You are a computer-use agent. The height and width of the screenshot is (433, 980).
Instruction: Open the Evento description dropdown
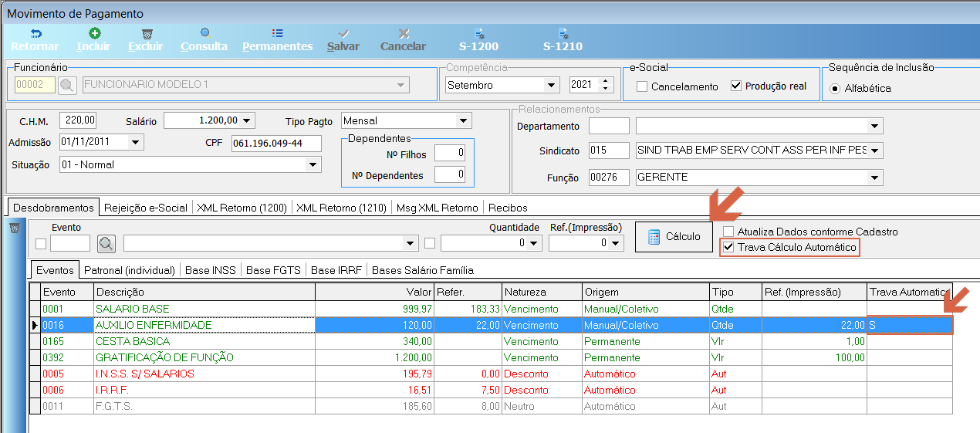tap(411, 244)
